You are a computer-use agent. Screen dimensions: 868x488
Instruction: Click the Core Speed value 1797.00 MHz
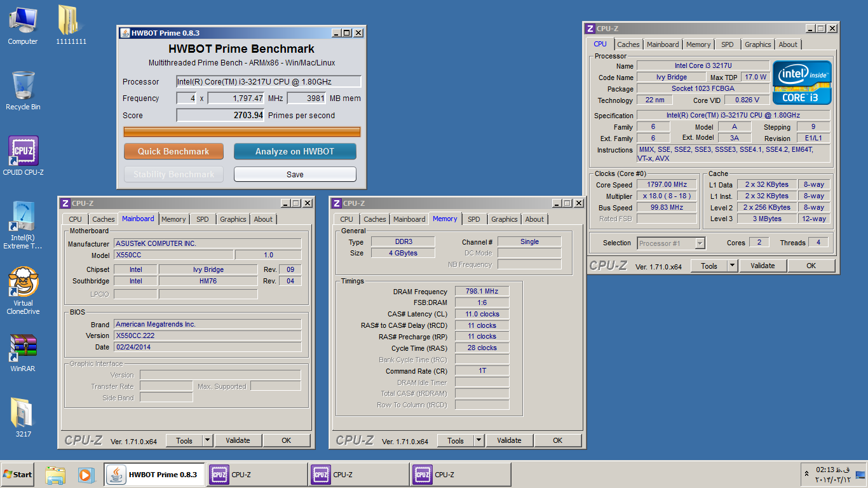667,185
